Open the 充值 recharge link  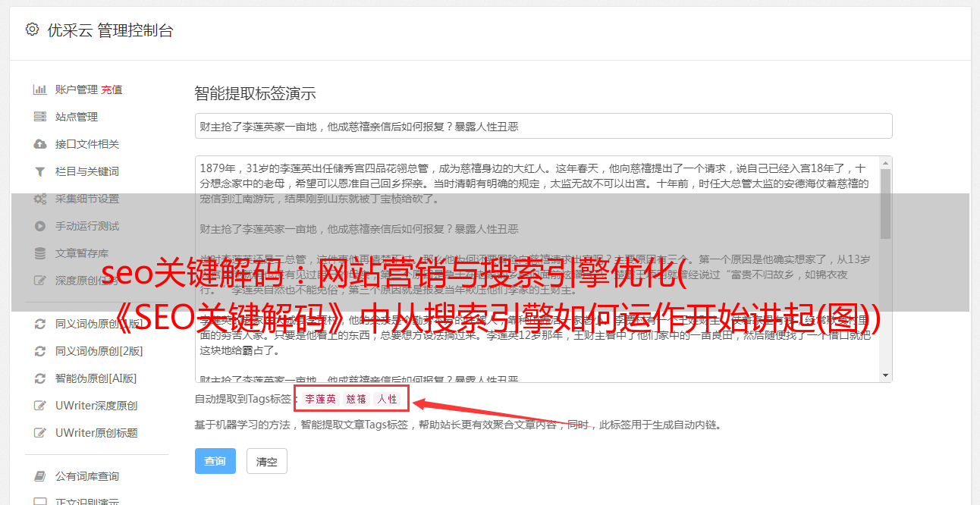pos(112,89)
